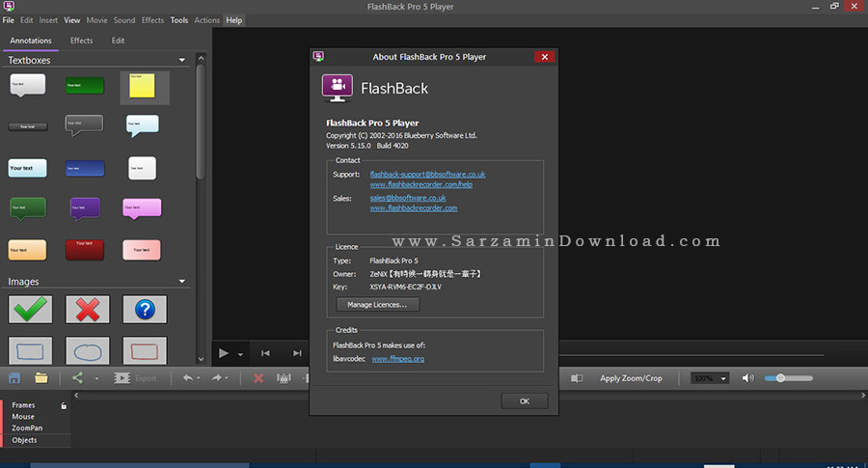Switch to the Annotations tab
Screen dimensions: 868x468
[x=31, y=41]
